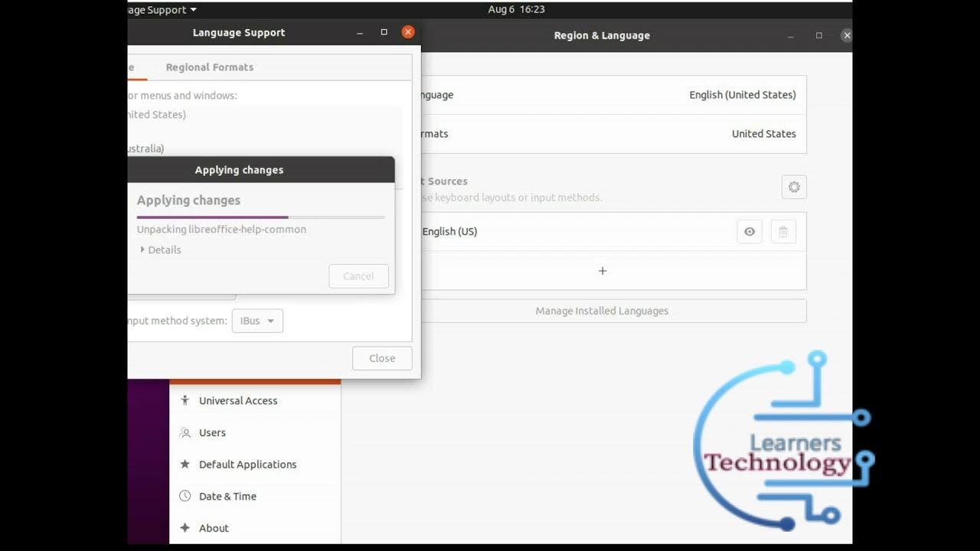Click Close in Language Support window
Screen dimensions: 980x551
click(382, 358)
